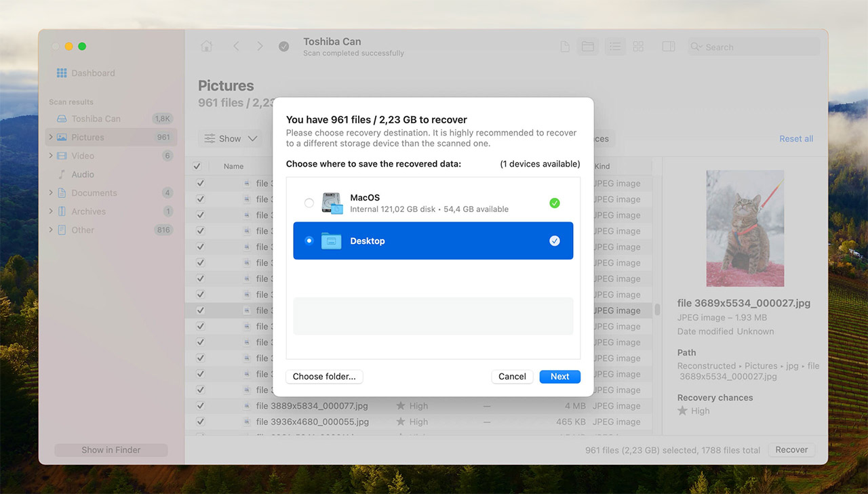
Task: Toggle the select-all checkbox in header
Action: pos(197,166)
